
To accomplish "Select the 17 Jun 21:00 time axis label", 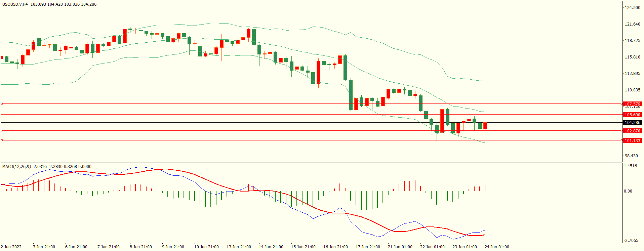I will click(x=368, y=247).
